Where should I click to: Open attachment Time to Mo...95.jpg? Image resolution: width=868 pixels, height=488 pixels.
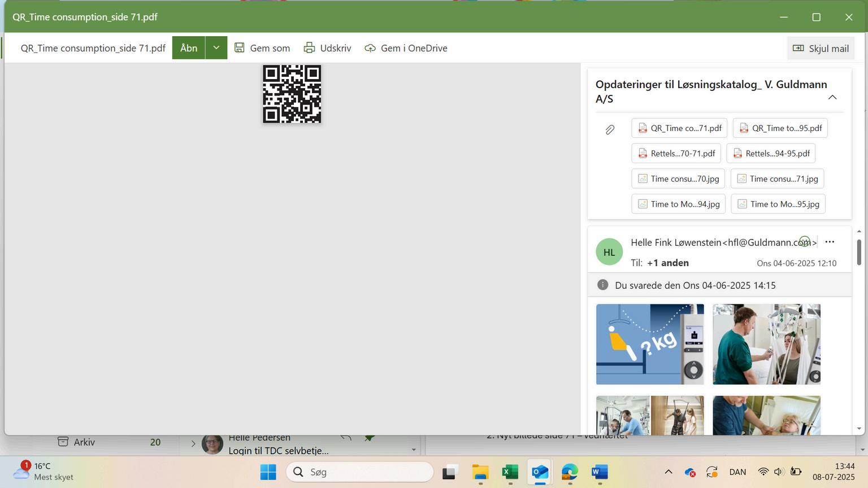coord(778,204)
